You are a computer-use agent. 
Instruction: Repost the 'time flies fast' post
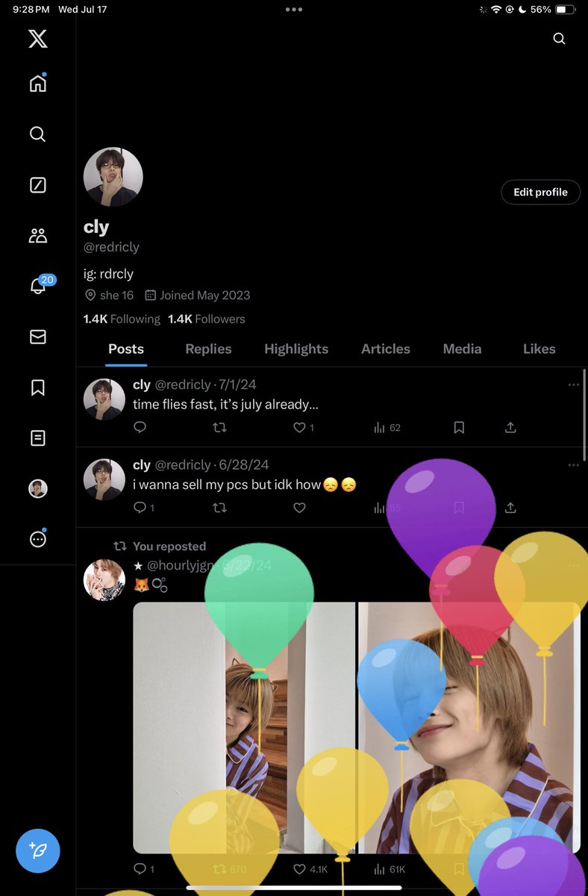pyautogui.click(x=219, y=428)
